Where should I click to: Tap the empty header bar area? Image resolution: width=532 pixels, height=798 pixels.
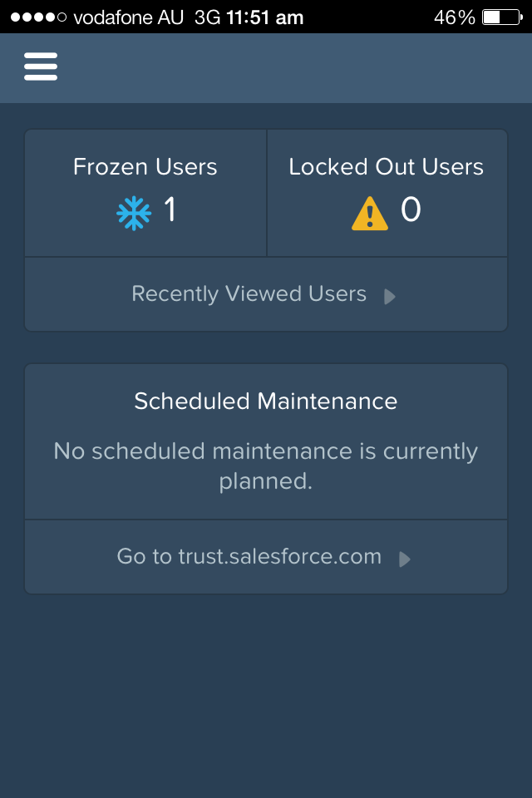pyautogui.click(x=291, y=68)
